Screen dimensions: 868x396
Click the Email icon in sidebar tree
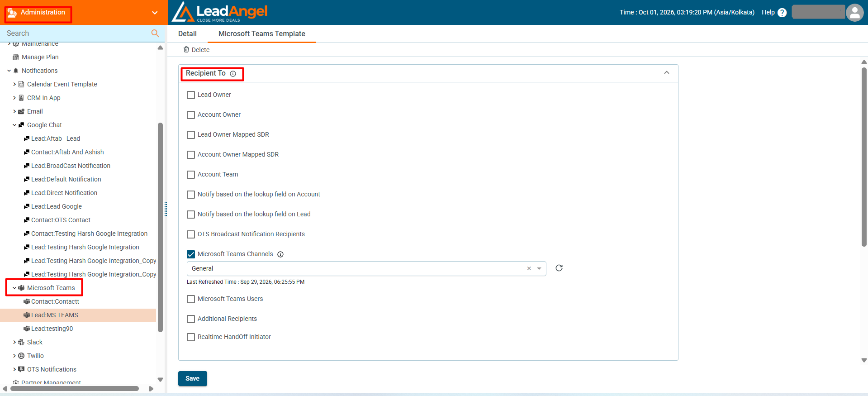click(x=21, y=111)
